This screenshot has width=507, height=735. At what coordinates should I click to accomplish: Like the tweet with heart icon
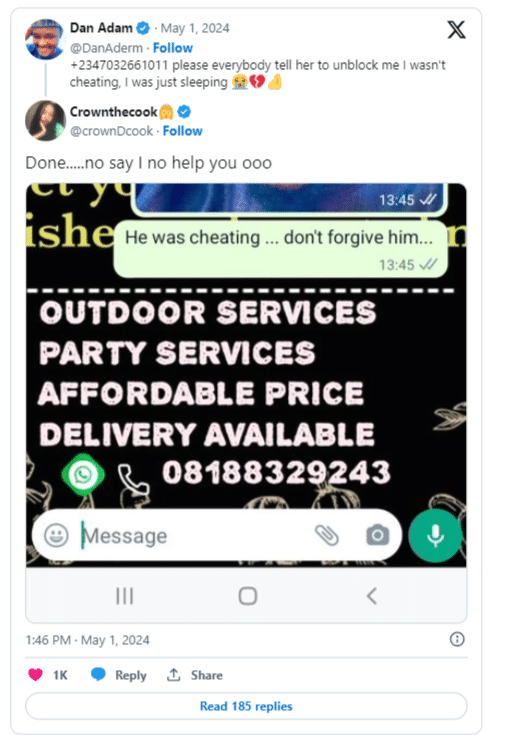coord(36,675)
